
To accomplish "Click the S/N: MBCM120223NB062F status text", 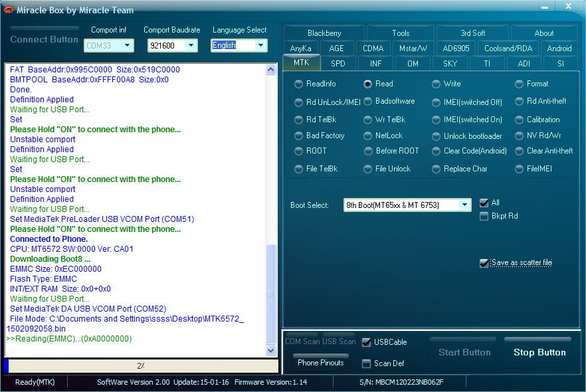I will (401, 382).
